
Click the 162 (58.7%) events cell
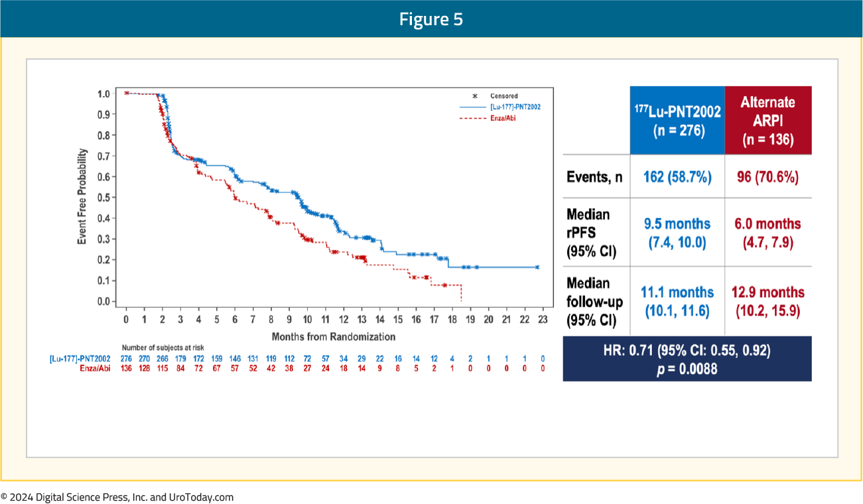pos(677,177)
